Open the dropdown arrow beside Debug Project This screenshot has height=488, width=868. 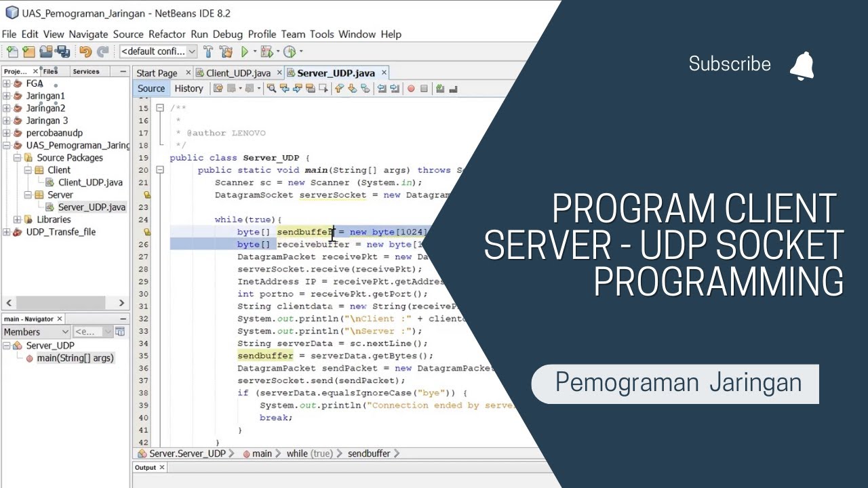(x=277, y=52)
